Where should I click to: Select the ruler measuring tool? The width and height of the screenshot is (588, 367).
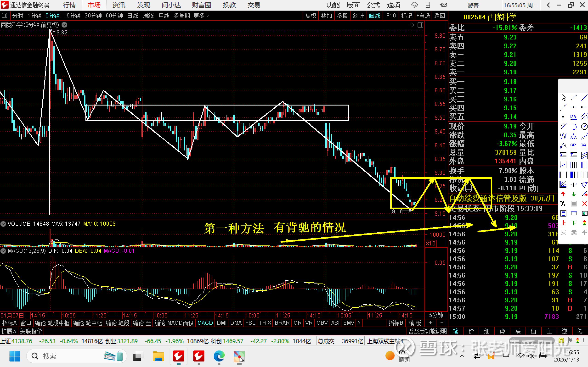[x=574, y=213]
